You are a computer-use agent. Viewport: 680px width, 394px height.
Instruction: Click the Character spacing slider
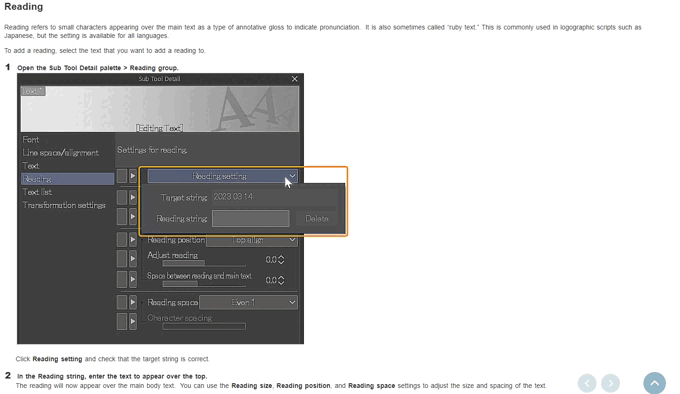(204, 326)
